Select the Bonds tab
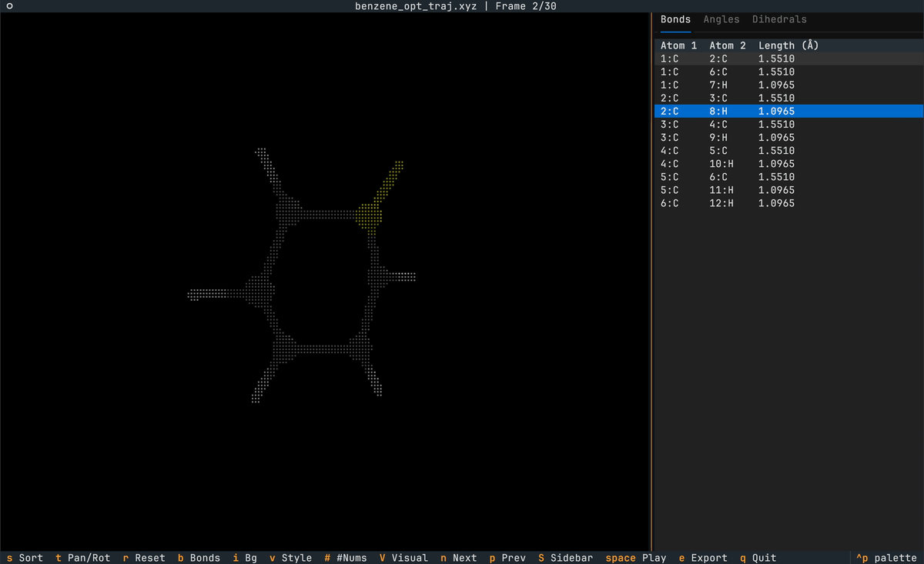 click(x=675, y=19)
